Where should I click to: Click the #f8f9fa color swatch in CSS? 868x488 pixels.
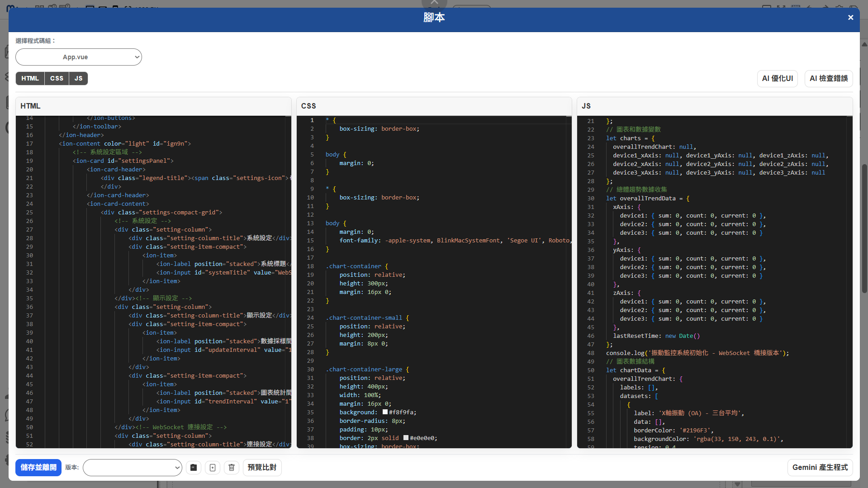pos(385,412)
